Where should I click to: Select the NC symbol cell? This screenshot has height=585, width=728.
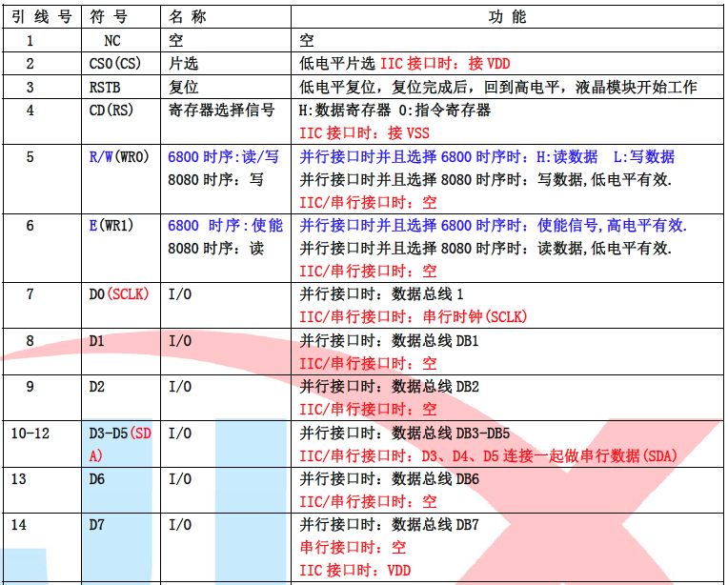pos(112,41)
